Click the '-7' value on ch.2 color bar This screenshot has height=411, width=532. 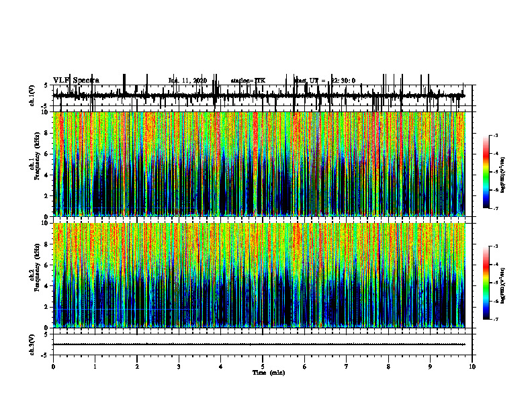coord(496,319)
